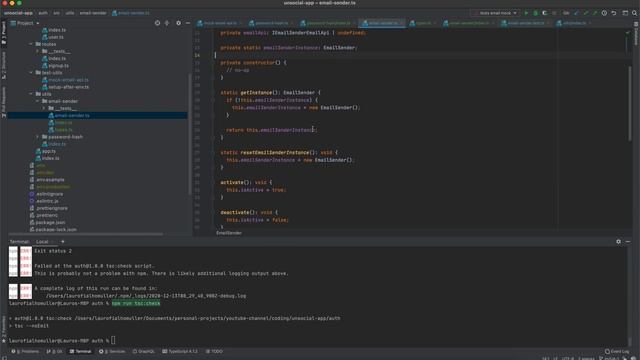Open Terminal panel settings gear
Image resolution: width=640 pixels, height=360 pixels.
[x=618, y=242]
